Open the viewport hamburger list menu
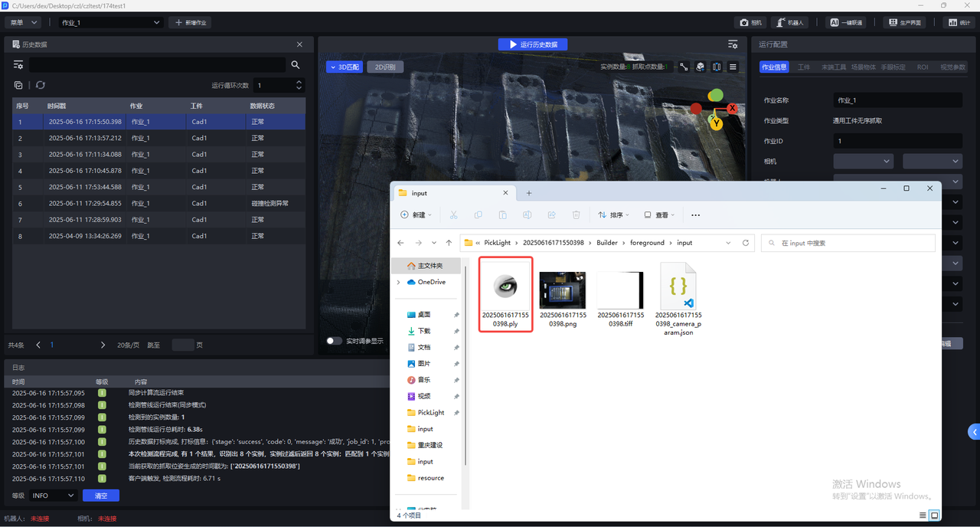This screenshot has height=527, width=980. coord(733,67)
